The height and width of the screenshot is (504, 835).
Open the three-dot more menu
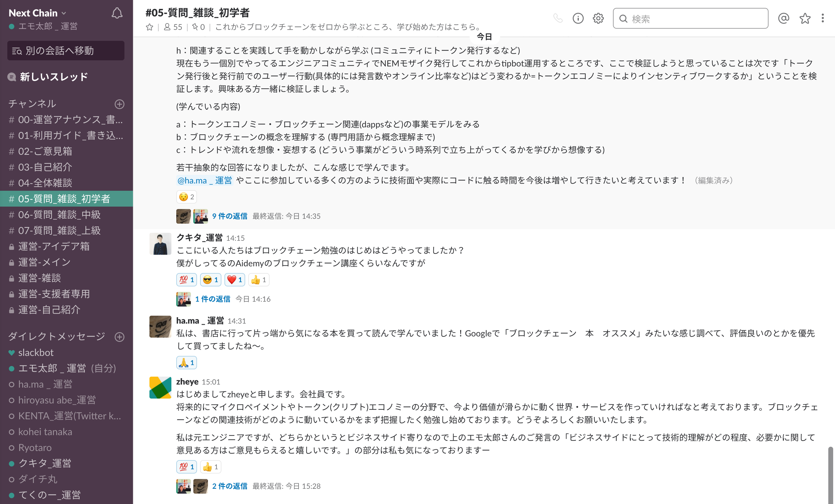click(822, 18)
